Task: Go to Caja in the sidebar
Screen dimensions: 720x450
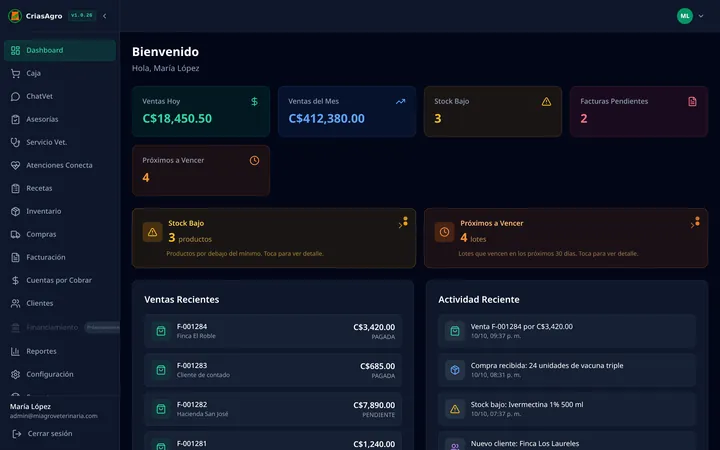Action: point(60,73)
